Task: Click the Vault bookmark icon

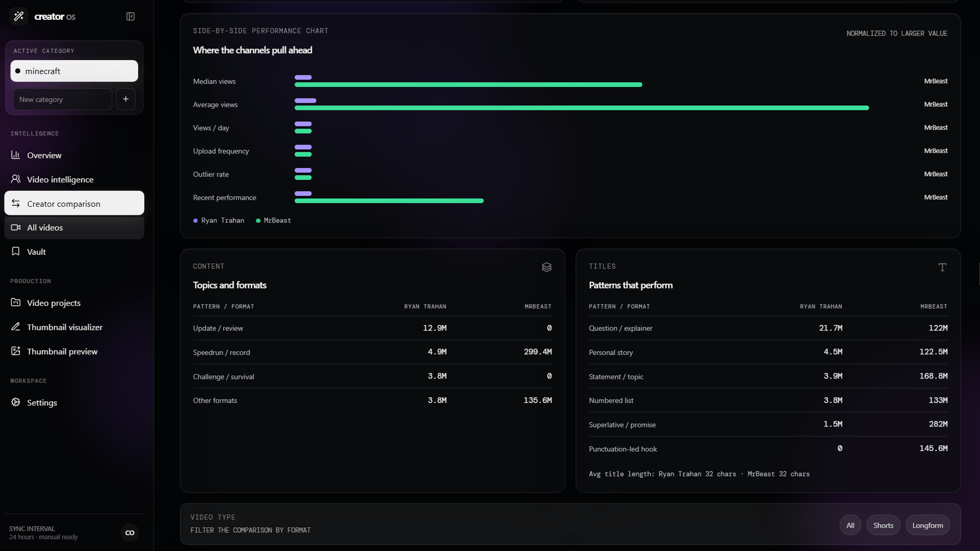Action: pyautogui.click(x=15, y=251)
